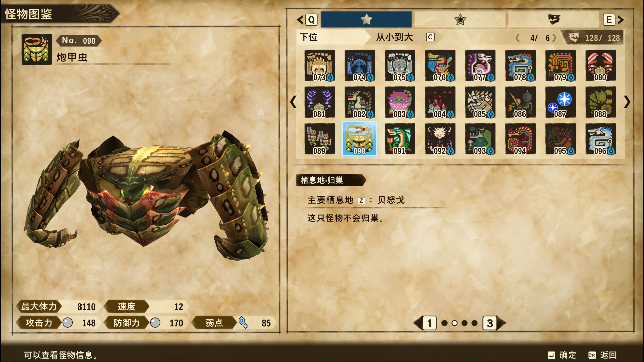This screenshot has width=644, height=362.
Task: Go to next monster grid page arrow
Action: click(x=627, y=102)
